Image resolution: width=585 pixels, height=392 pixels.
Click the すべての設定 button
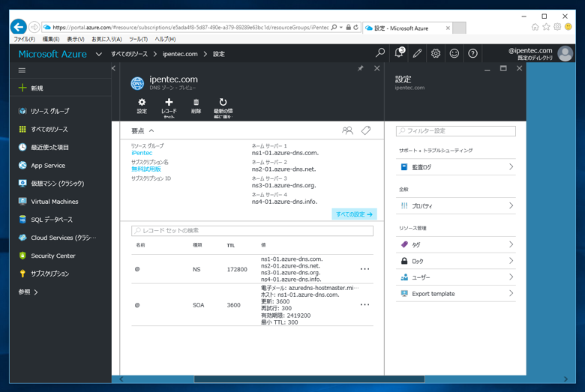click(354, 214)
